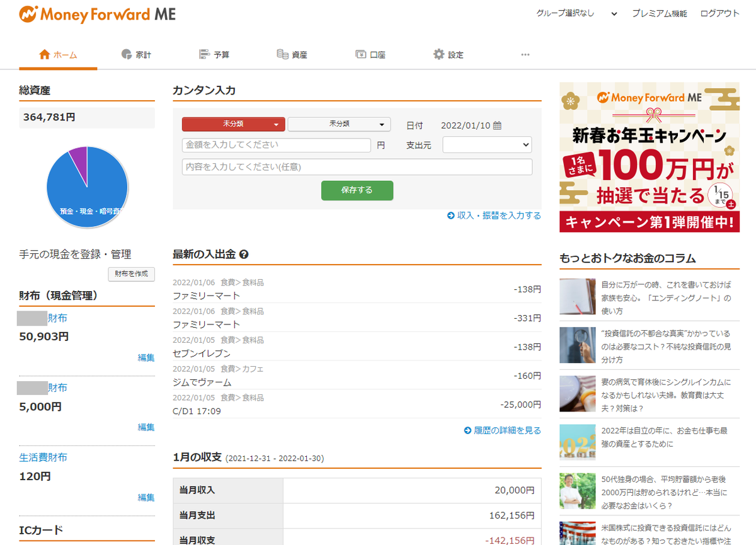
Task: Click the 設定 settings gear icon
Action: pyautogui.click(x=438, y=54)
